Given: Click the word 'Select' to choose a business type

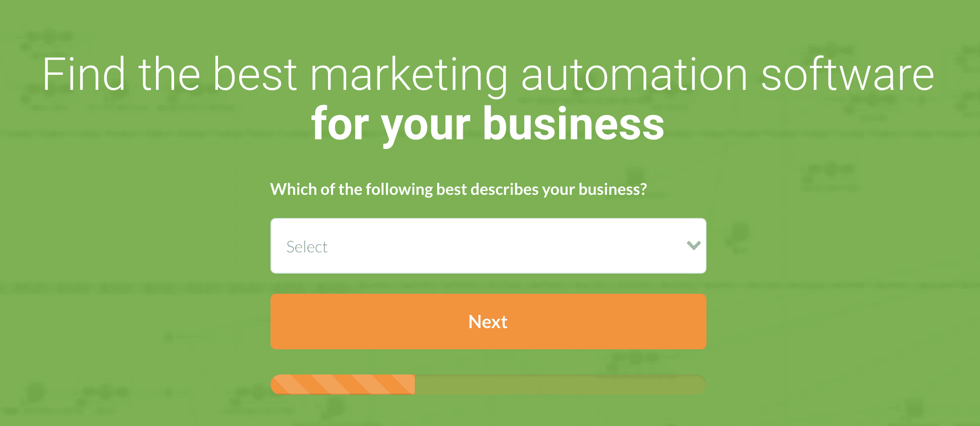Looking at the screenshot, I should (306, 246).
